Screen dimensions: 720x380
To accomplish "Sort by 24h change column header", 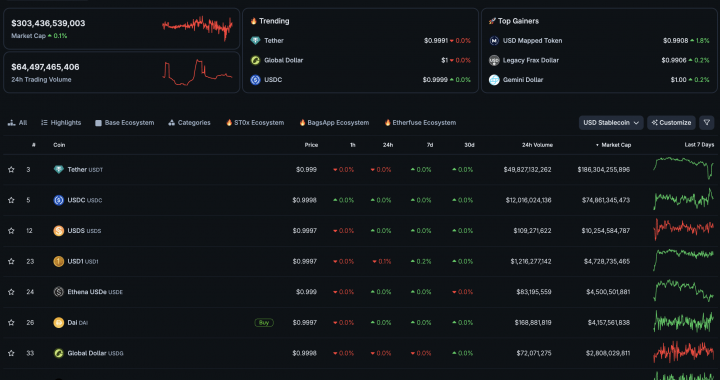I will [388, 145].
